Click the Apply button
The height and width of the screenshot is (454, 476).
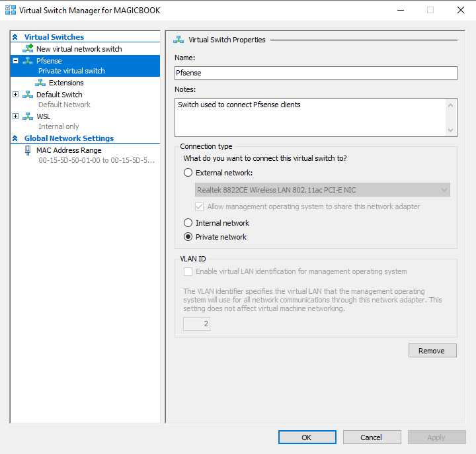coord(436,437)
